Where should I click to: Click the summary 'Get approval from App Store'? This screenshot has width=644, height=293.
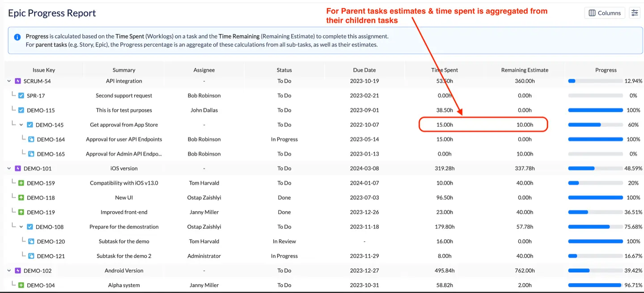coord(124,125)
